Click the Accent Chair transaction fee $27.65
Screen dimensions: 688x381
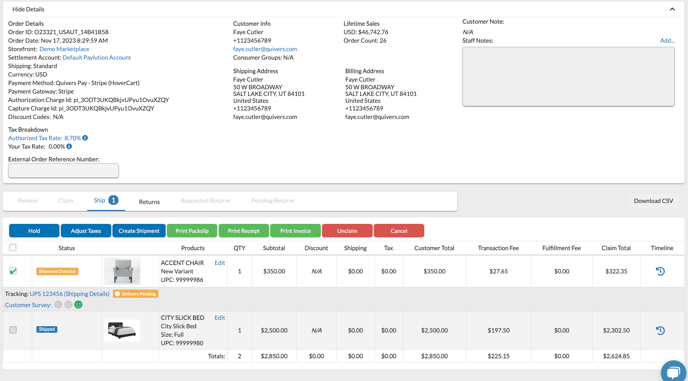(x=498, y=271)
